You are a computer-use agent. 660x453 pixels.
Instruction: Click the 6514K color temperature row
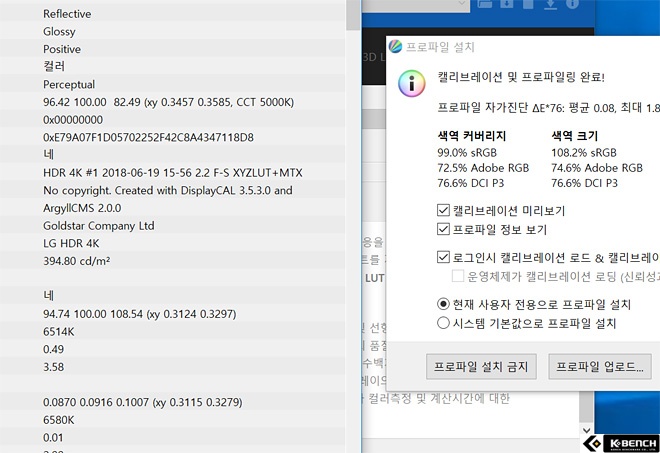173,332
